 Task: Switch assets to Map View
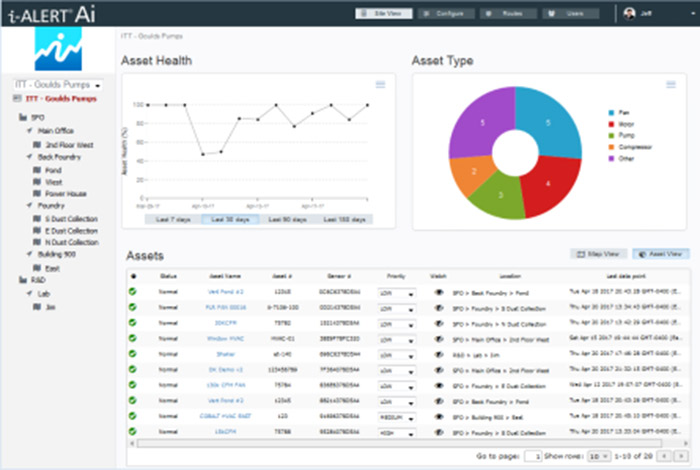[599, 254]
